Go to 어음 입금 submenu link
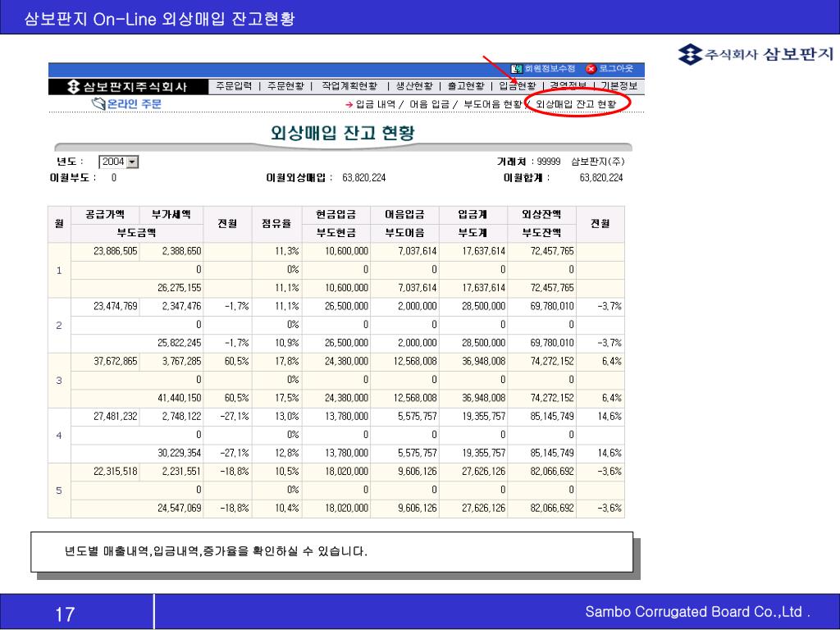Screen dimensions: 840x630 coord(429,104)
